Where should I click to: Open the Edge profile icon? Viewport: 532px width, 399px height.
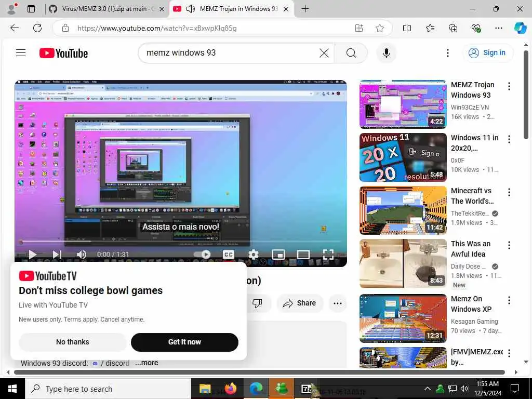(x=12, y=9)
